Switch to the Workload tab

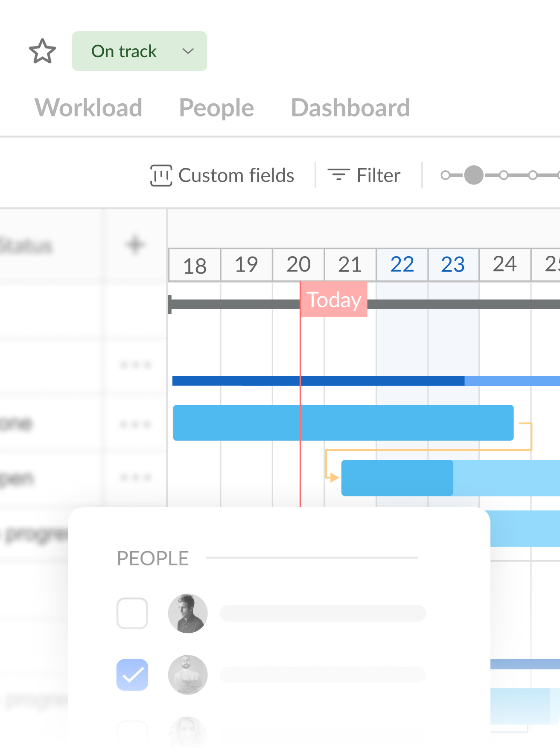(88, 108)
